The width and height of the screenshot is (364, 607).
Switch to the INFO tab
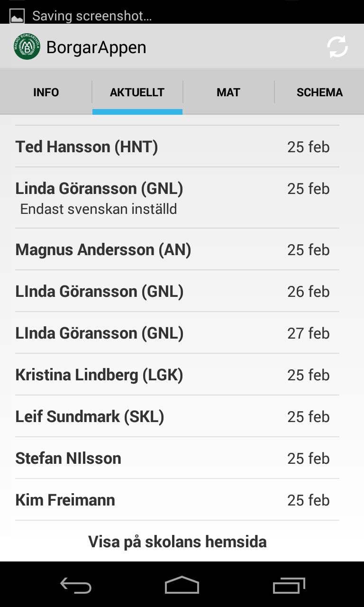pyautogui.click(x=46, y=92)
